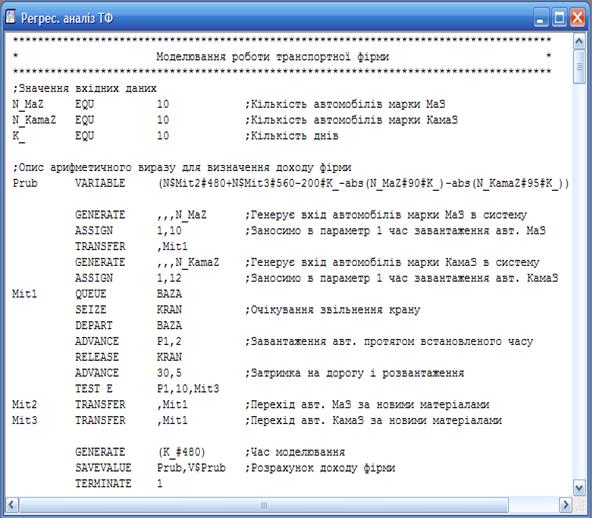Click the operand '30,5' of ADVANCE
The image size is (592, 518).
169,373
